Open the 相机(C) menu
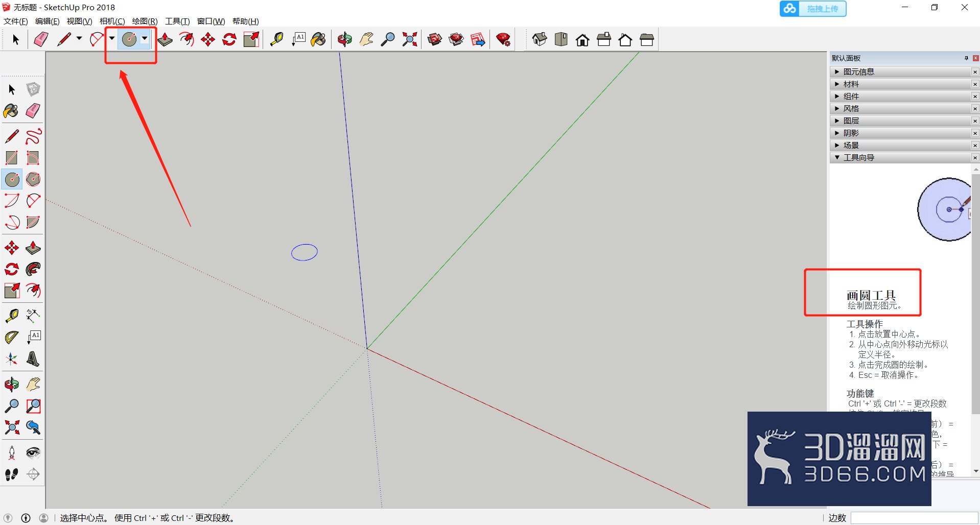This screenshot has width=980, height=525. click(112, 21)
